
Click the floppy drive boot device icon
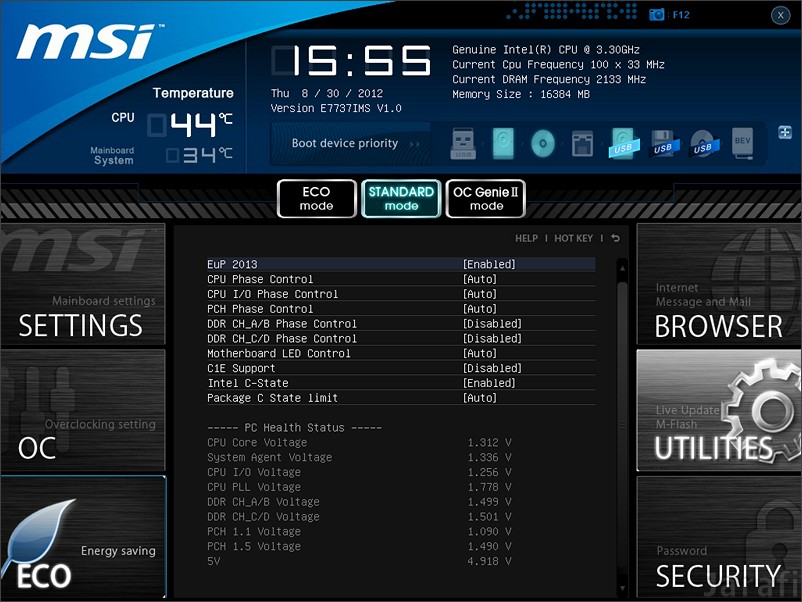[x=583, y=144]
